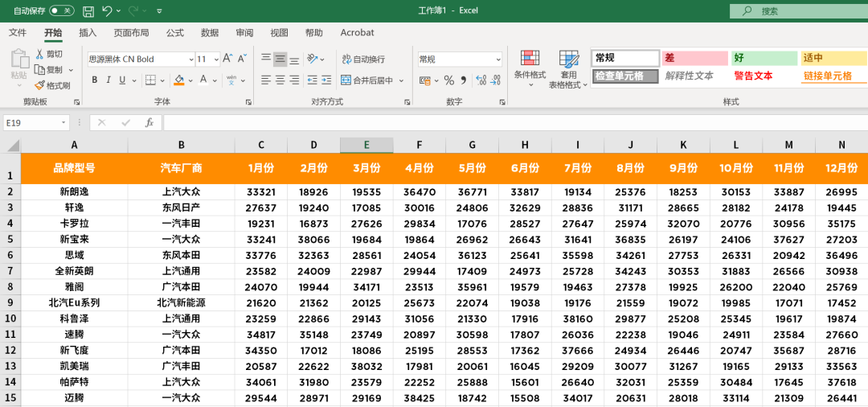Apply font color with A icon
Image resolution: width=868 pixels, height=407 pixels.
[x=203, y=80]
